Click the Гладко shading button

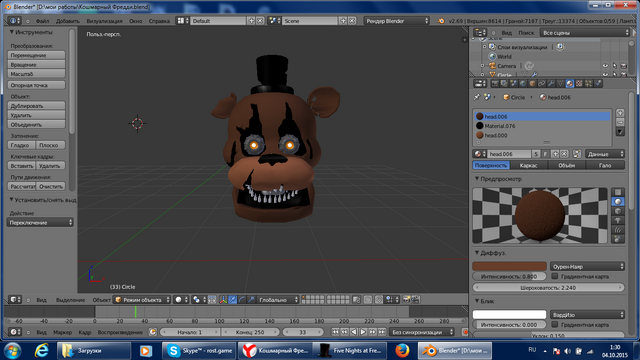(22, 145)
